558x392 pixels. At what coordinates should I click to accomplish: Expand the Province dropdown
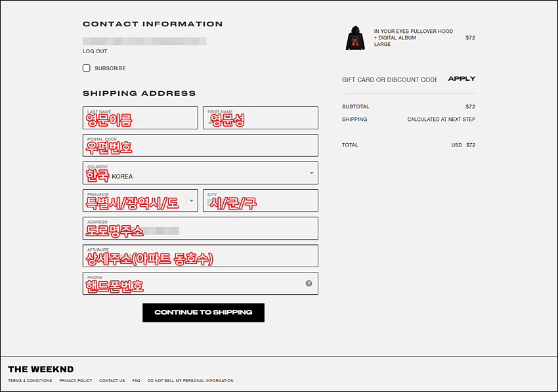pos(192,201)
